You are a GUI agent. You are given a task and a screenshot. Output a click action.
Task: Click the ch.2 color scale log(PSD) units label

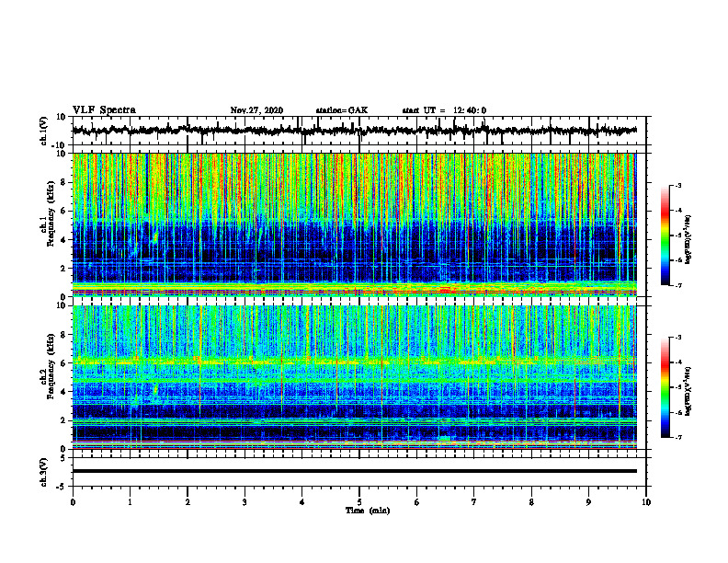(x=688, y=391)
